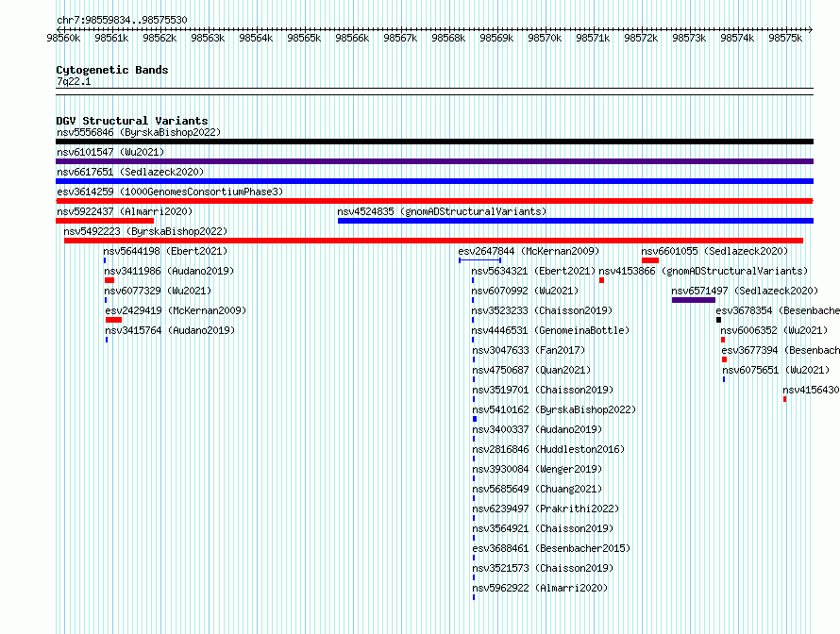Click nsv4446531 (GenomeinaBottle) label

pyautogui.click(x=550, y=330)
